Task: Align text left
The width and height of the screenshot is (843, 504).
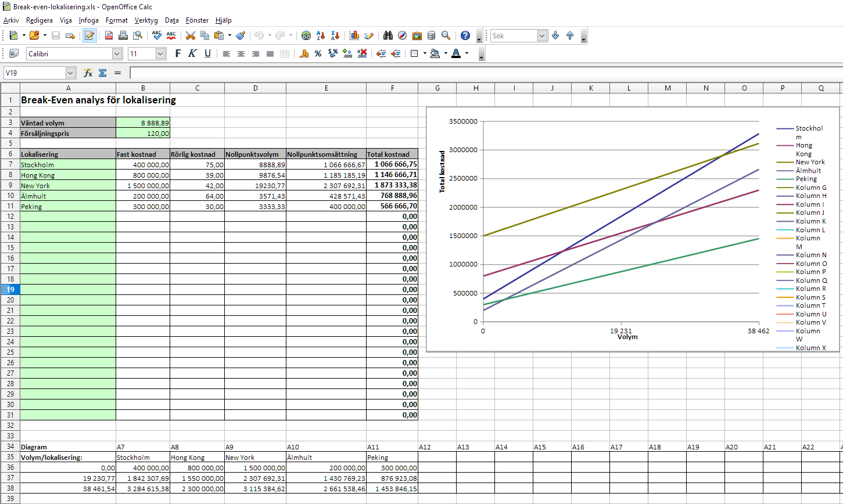Action: (227, 53)
